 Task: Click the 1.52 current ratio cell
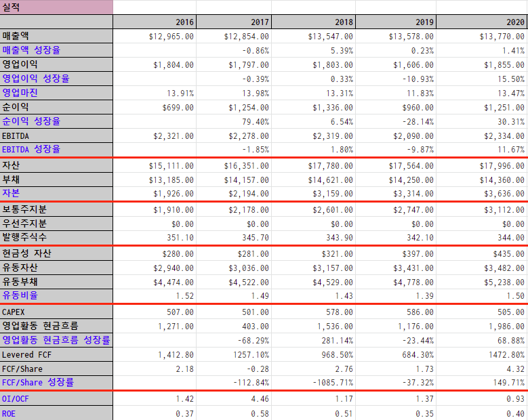click(x=155, y=296)
